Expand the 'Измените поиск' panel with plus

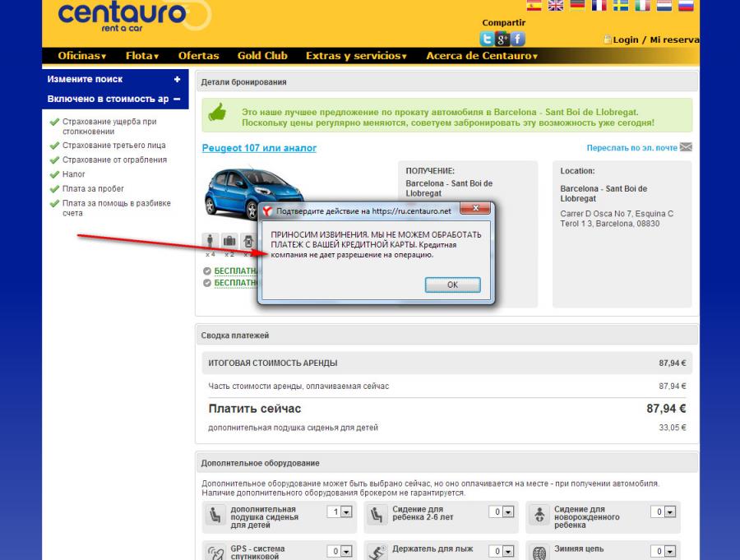(x=177, y=79)
